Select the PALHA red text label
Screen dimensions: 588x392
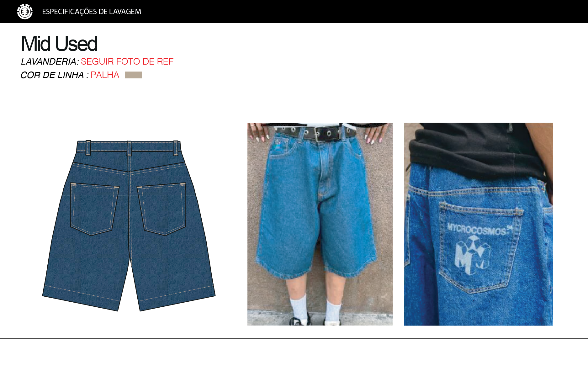coord(105,75)
